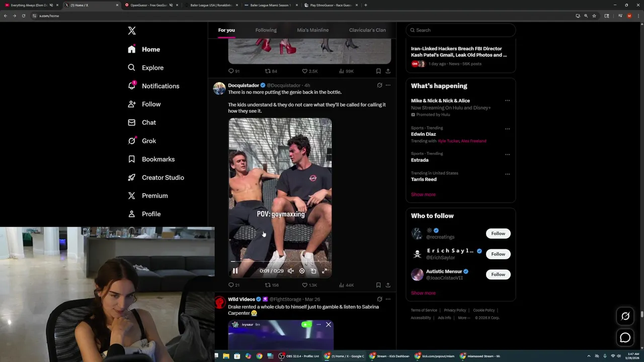The image size is (644, 362).
Task: Open Bookmarks in the sidebar
Action: point(151,159)
